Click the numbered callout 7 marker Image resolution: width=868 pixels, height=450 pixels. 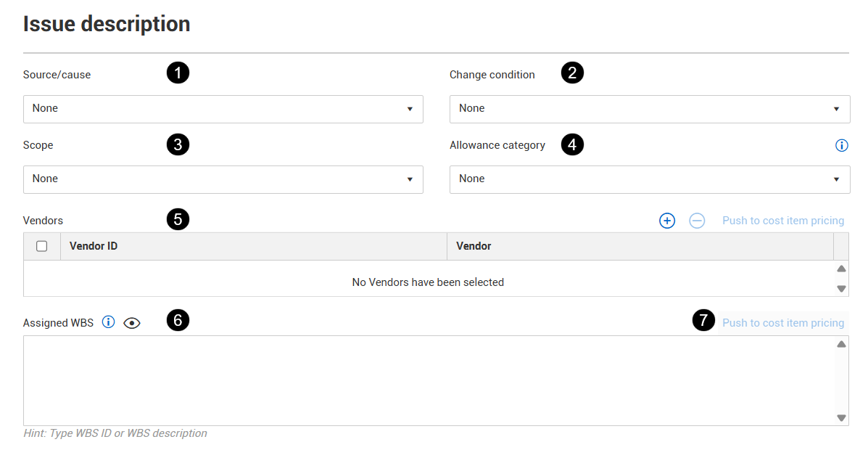pyautogui.click(x=703, y=321)
